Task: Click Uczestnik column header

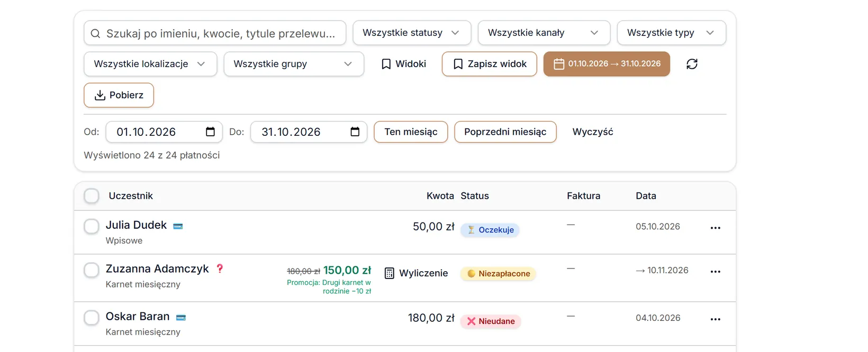Action: click(x=131, y=196)
